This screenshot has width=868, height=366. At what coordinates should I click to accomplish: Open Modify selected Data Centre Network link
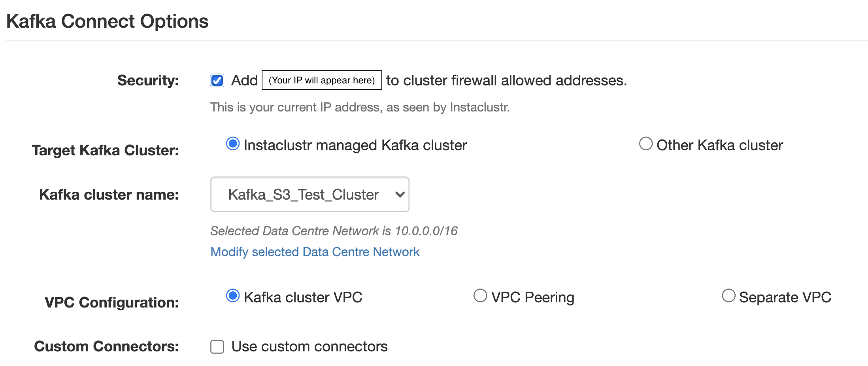click(315, 252)
